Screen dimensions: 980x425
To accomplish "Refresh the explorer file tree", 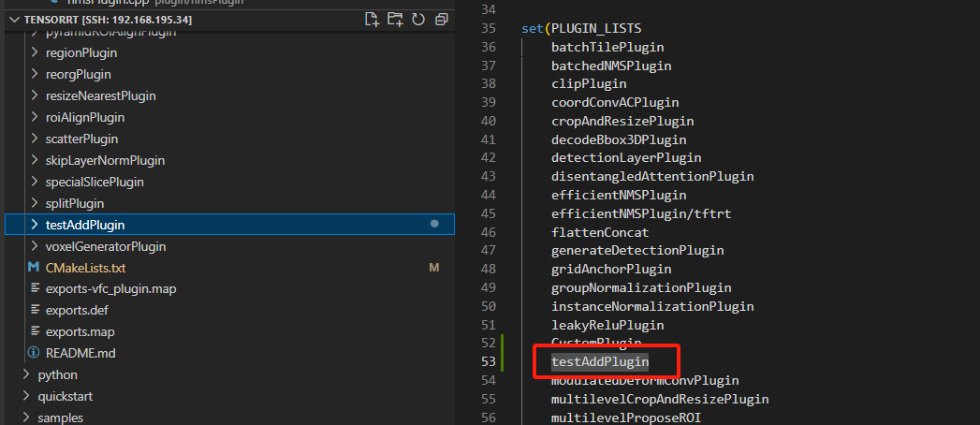I will (418, 20).
